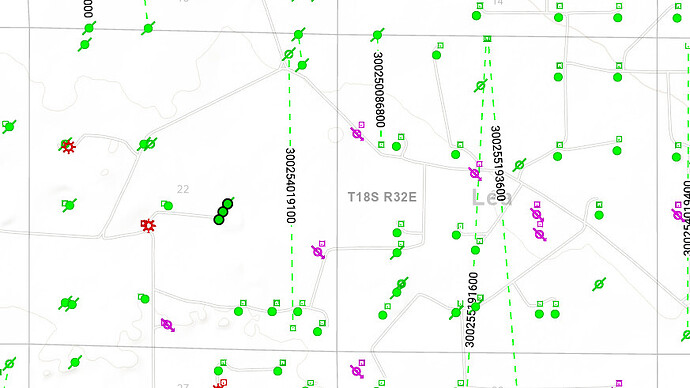Click the well label 300255191600

(x=471, y=310)
